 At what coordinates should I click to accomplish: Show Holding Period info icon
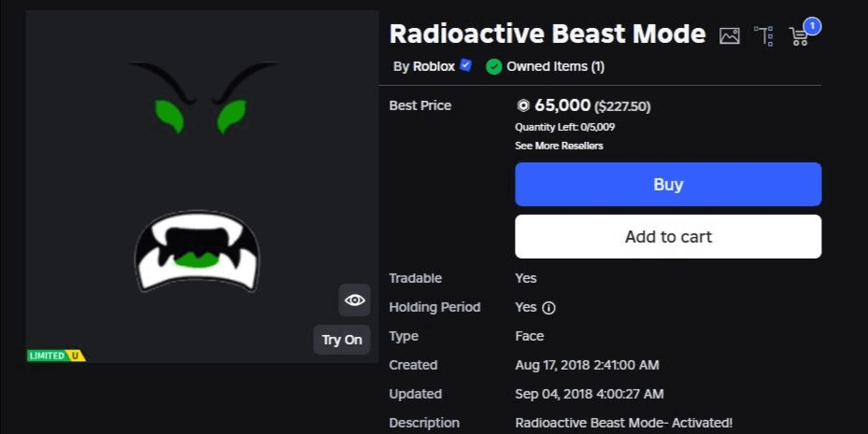[x=548, y=308]
